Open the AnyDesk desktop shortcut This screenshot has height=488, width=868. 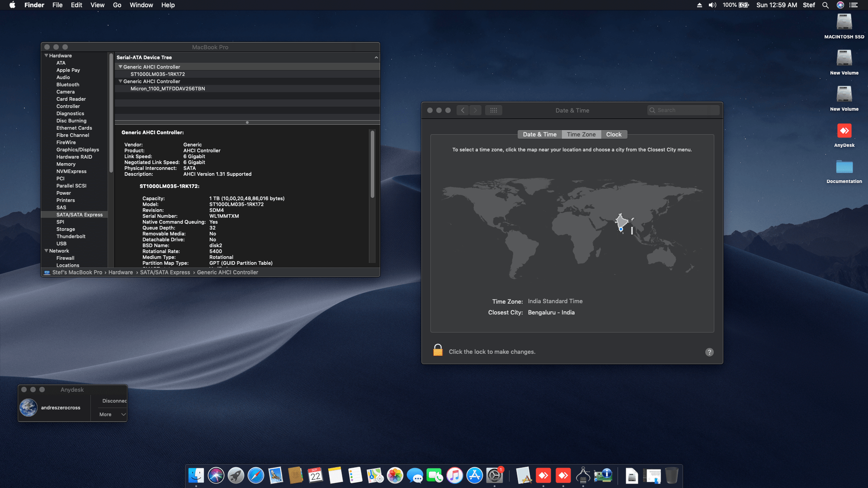click(844, 131)
